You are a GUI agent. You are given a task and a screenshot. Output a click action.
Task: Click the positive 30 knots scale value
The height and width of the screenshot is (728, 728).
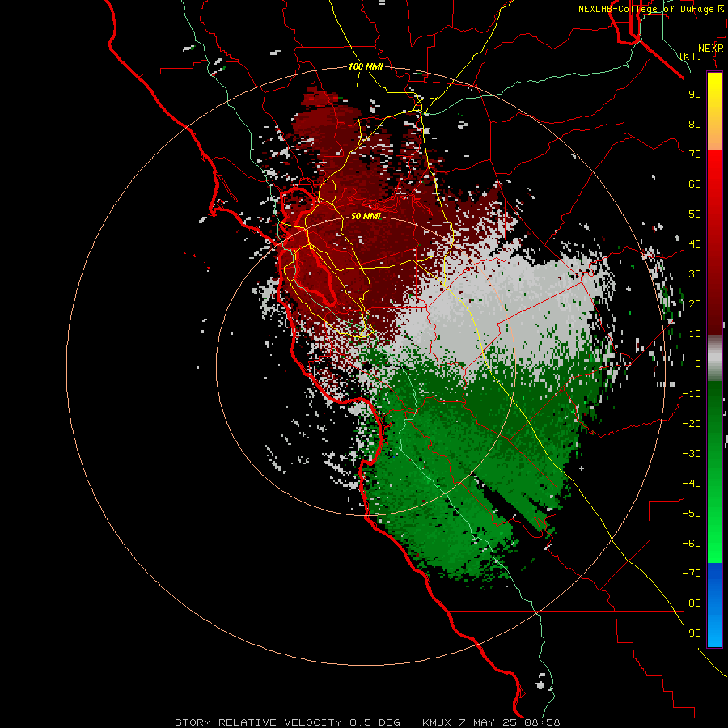(x=695, y=274)
